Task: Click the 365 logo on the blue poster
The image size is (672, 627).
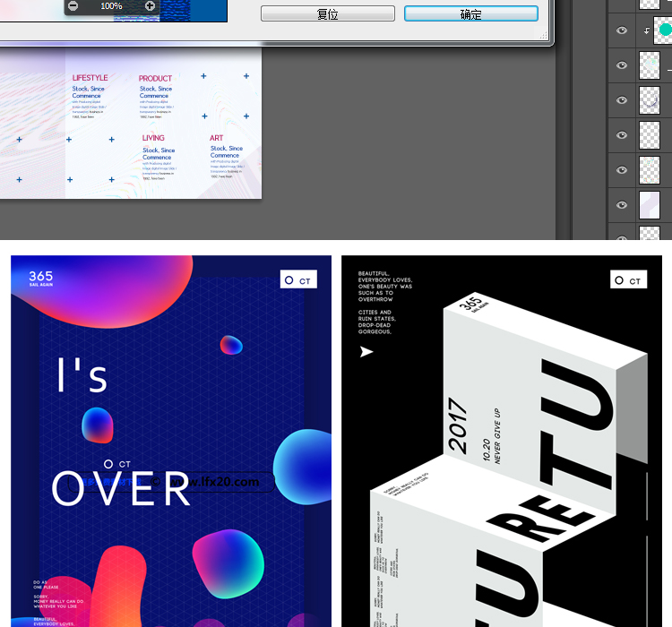Action: pyautogui.click(x=41, y=279)
